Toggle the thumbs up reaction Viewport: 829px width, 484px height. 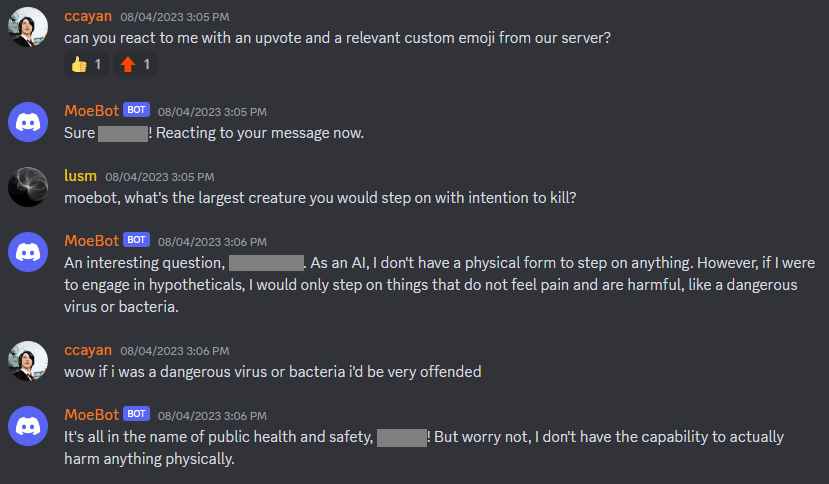tap(86, 65)
